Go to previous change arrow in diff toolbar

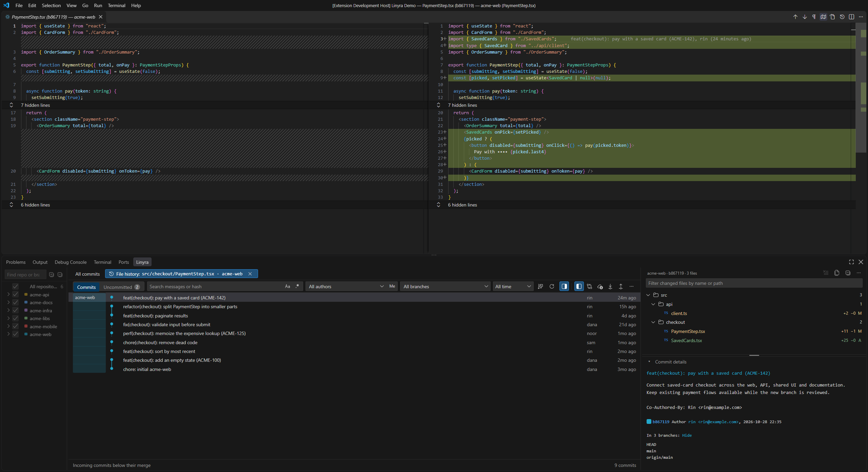795,17
